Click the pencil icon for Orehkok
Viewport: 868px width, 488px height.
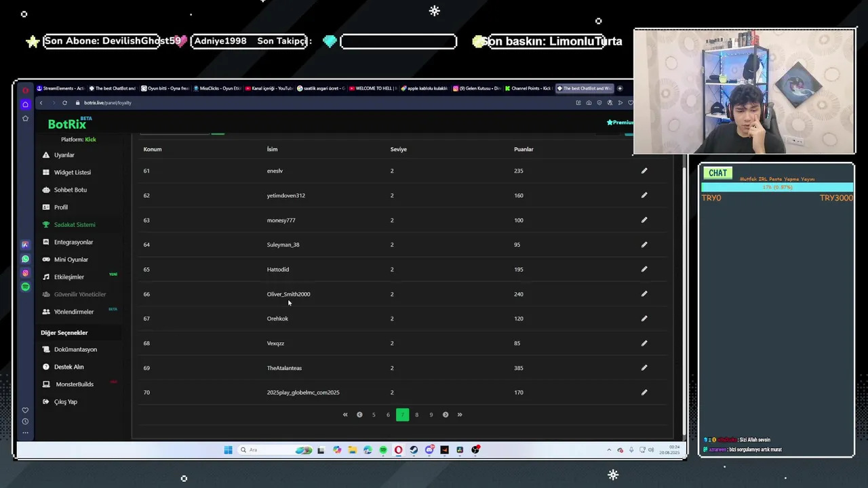click(644, 319)
